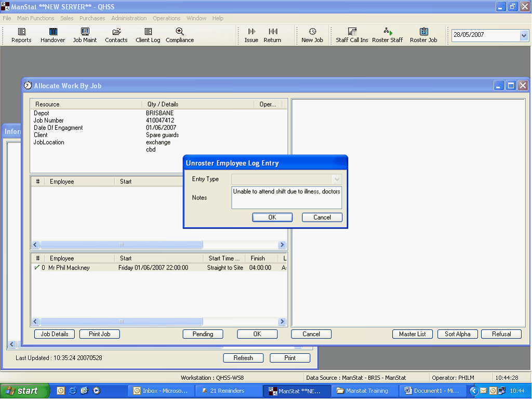Click the Compliance magnifier icon
The image size is (532, 399).
click(180, 32)
